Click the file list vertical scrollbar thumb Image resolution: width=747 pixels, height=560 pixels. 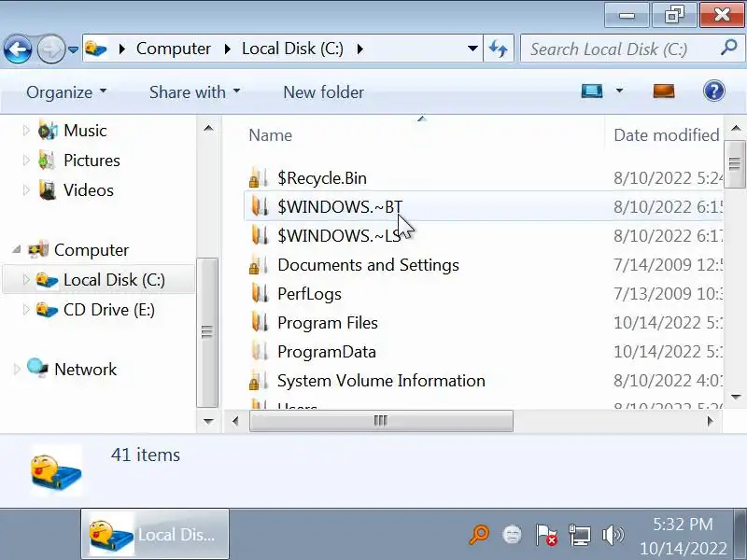click(x=735, y=164)
